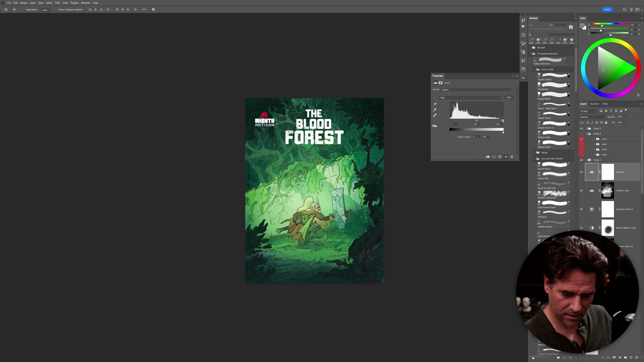Click the view previous state icon

pos(494,157)
